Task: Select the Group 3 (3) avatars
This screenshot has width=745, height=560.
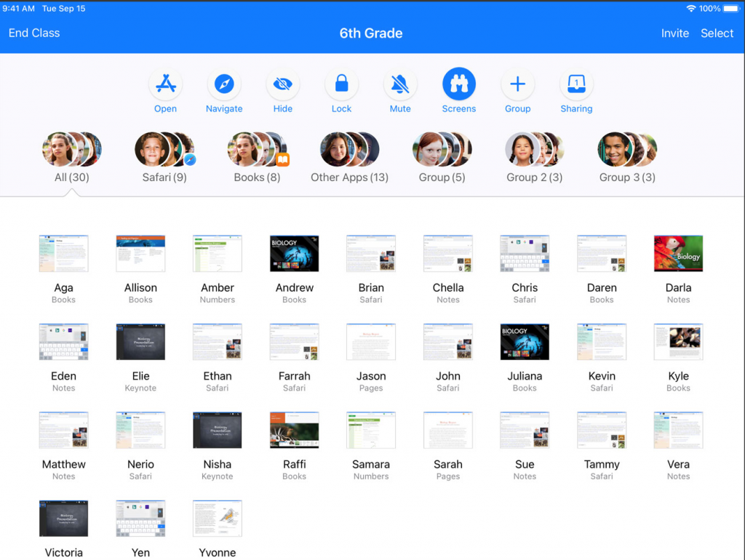Action: [627, 149]
